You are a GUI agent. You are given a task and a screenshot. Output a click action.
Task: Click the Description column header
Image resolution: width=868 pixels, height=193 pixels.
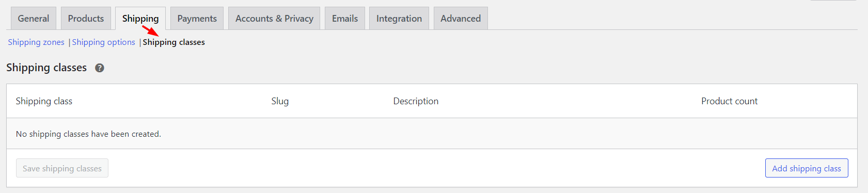(x=416, y=101)
